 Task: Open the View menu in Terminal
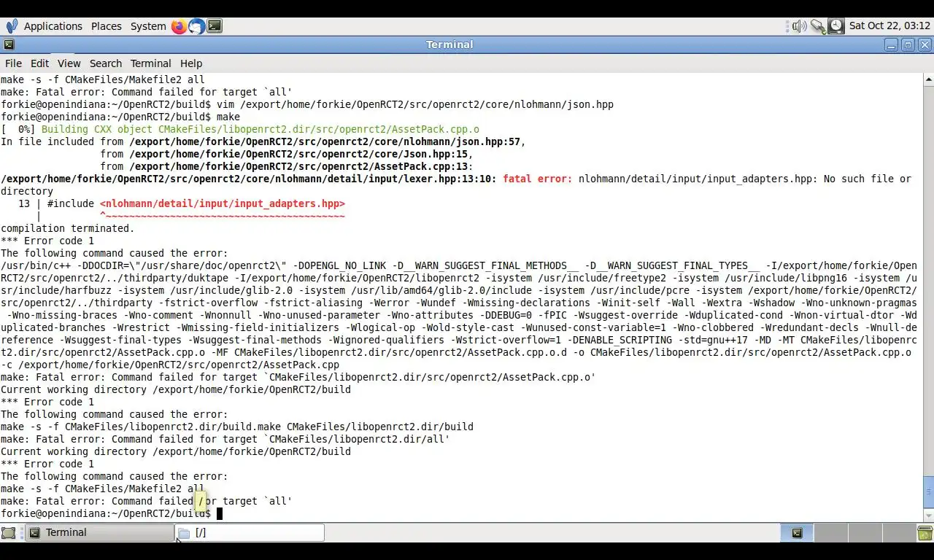pyautogui.click(x=69, y=63)
